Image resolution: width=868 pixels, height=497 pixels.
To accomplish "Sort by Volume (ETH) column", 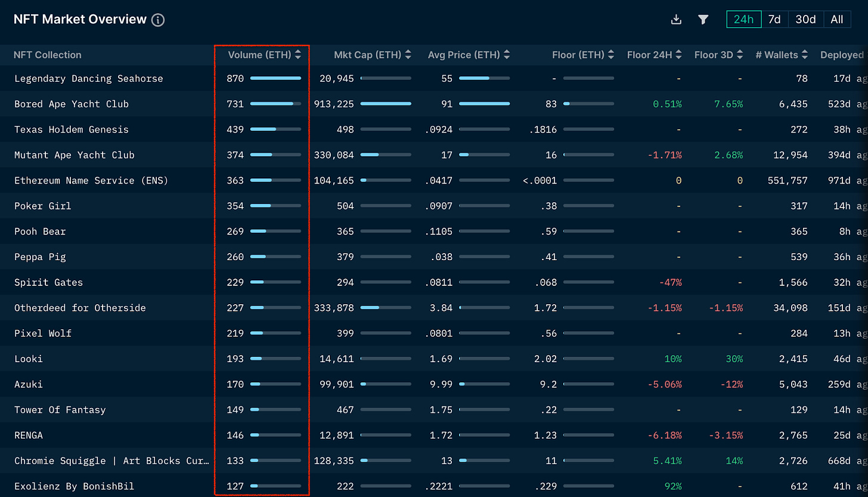I will tap(265, 55).
